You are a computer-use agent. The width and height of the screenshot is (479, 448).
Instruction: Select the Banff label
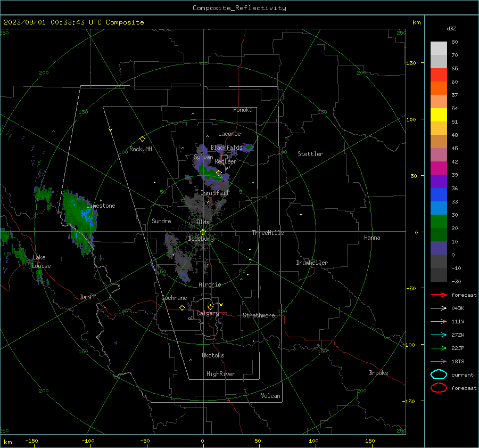coord(88,297)
